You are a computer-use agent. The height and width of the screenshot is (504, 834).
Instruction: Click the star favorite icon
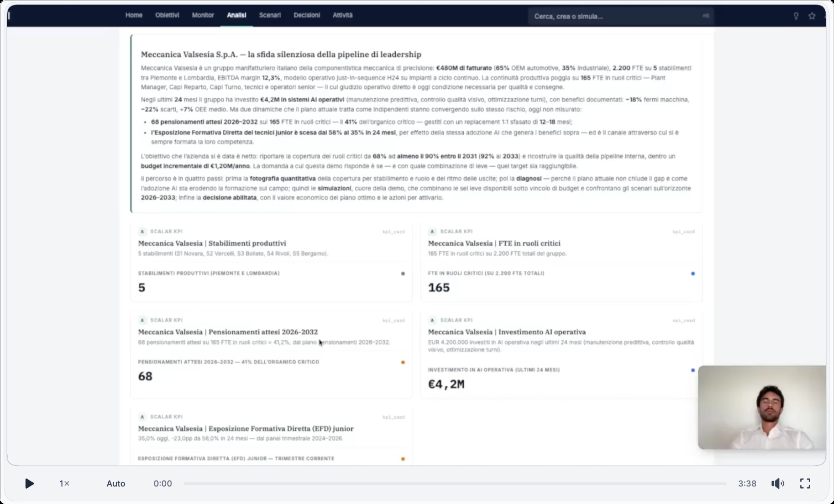pyautogui.click(x=812, y=16)
